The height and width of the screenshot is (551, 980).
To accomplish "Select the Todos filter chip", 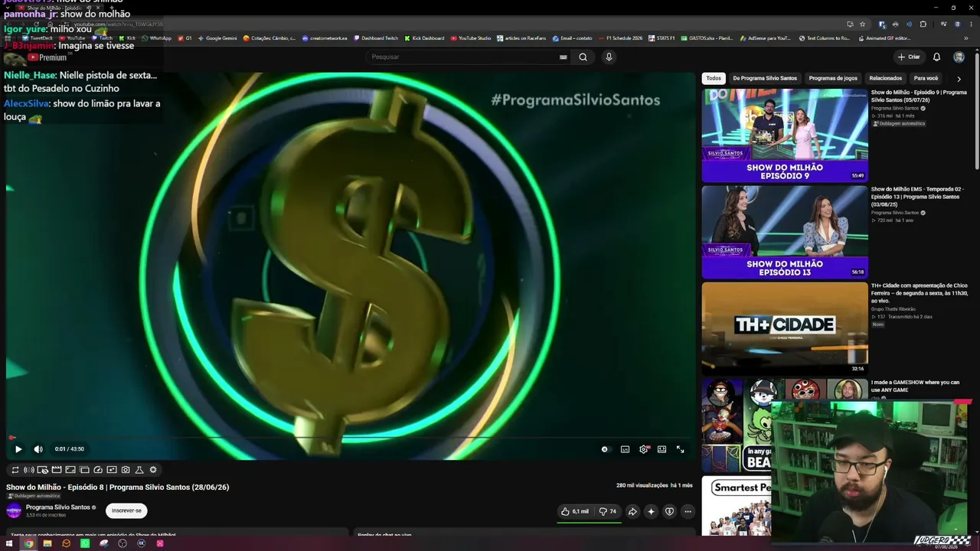I will (x=714, y=78).
